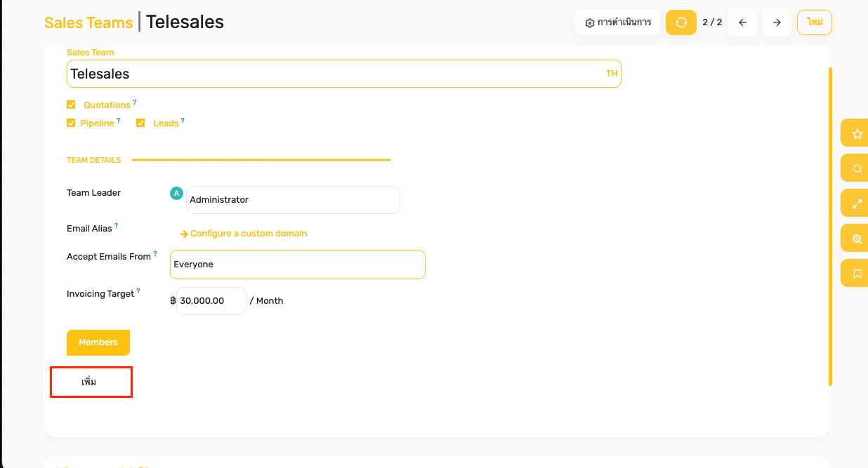Click the Telesales page title
This screenshot has width=868, height=468.
(x=185, y=22)
